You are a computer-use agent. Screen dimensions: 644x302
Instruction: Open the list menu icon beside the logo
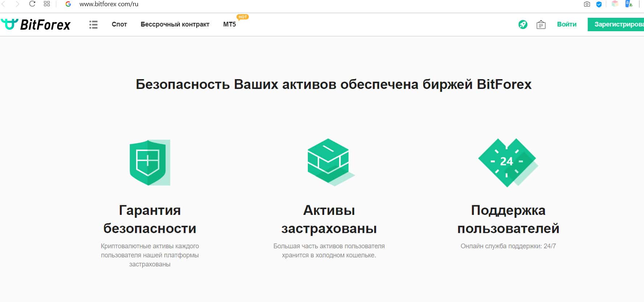(93, 24)
